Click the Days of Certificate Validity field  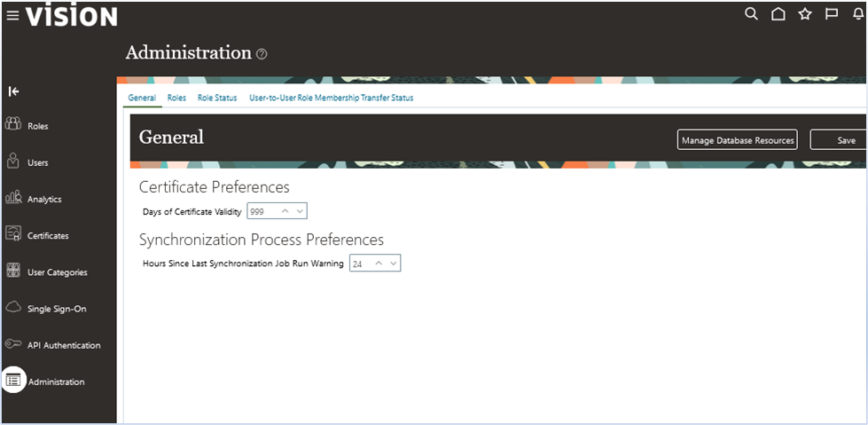pyautogui.click(x=277, y=211)
